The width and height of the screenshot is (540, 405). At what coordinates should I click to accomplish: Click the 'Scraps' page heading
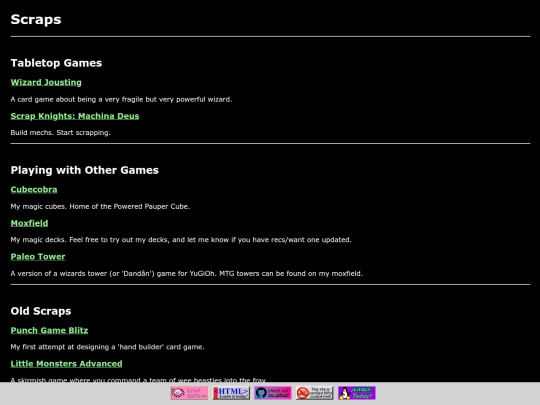[36, 19]
